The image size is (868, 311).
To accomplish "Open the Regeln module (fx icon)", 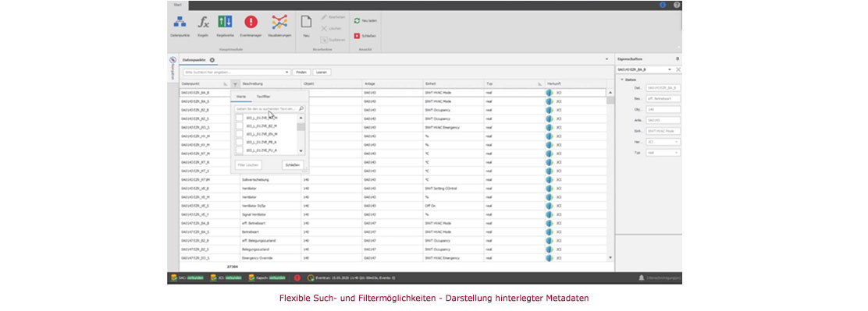I will coord(203,26).
